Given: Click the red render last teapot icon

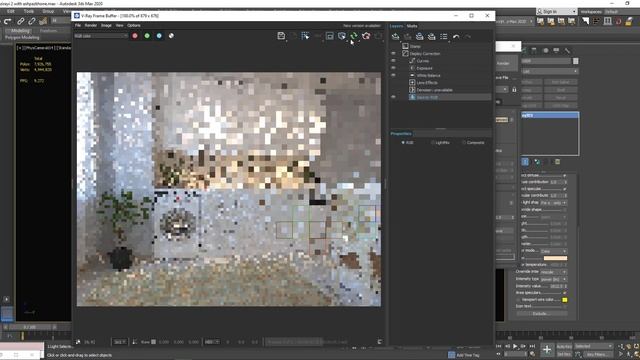Looking at the screenshot, I should [x=366, y=36].
